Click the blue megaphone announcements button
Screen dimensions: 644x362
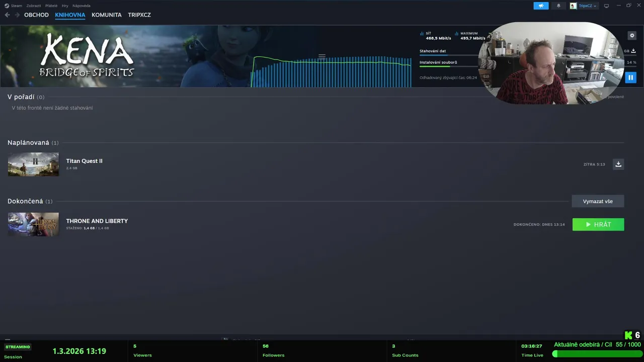[x=541, y=6]
